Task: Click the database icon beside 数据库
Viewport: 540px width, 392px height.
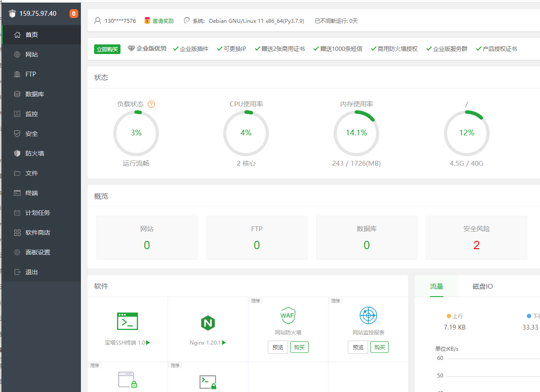Action: click(x=17, y=94)
